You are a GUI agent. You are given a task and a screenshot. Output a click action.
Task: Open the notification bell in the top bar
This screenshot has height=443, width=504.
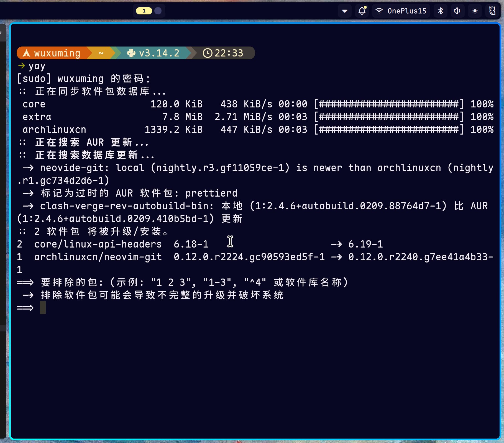pos(362,11)
